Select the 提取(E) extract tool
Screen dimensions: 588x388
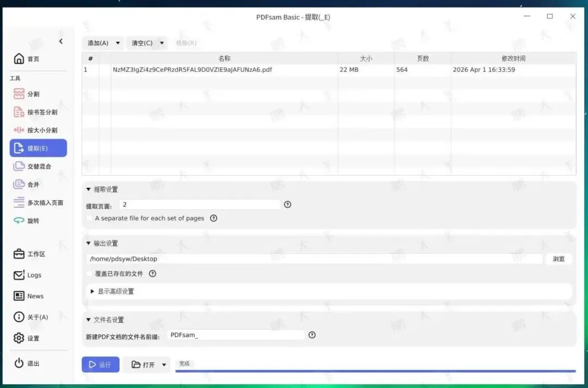point(38,148)
